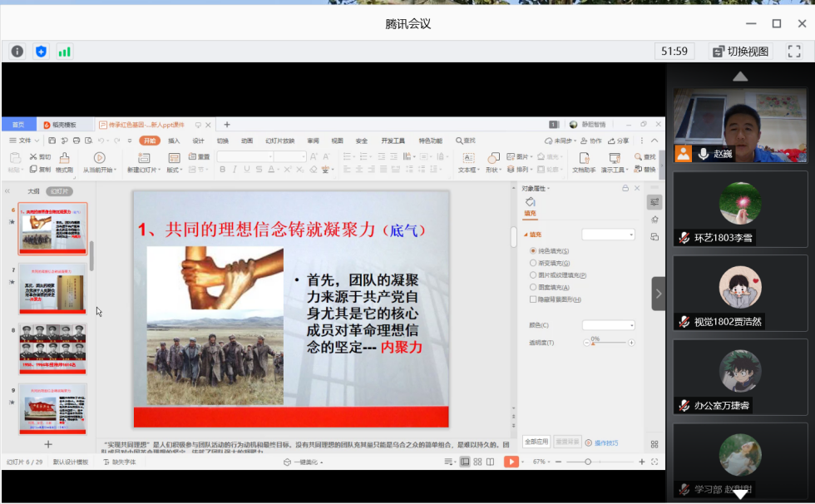The width and height of the screenshot is (815, 504).
Task: Open the color (颜色) dropdown
Action: 608,325
